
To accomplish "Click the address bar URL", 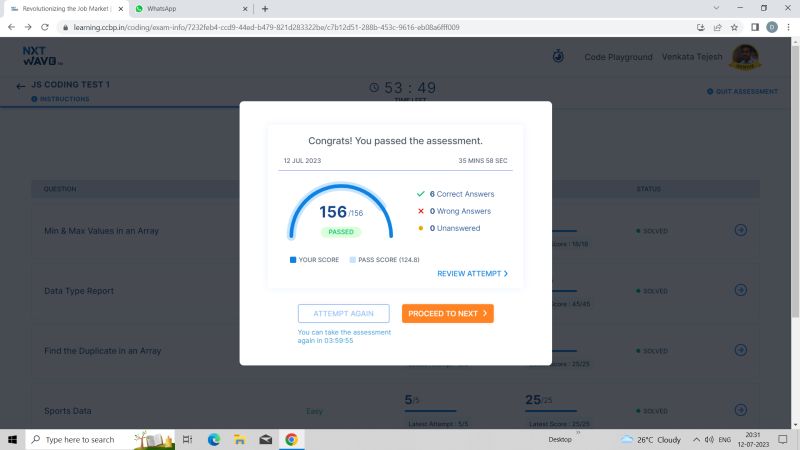I will point(266,27).
